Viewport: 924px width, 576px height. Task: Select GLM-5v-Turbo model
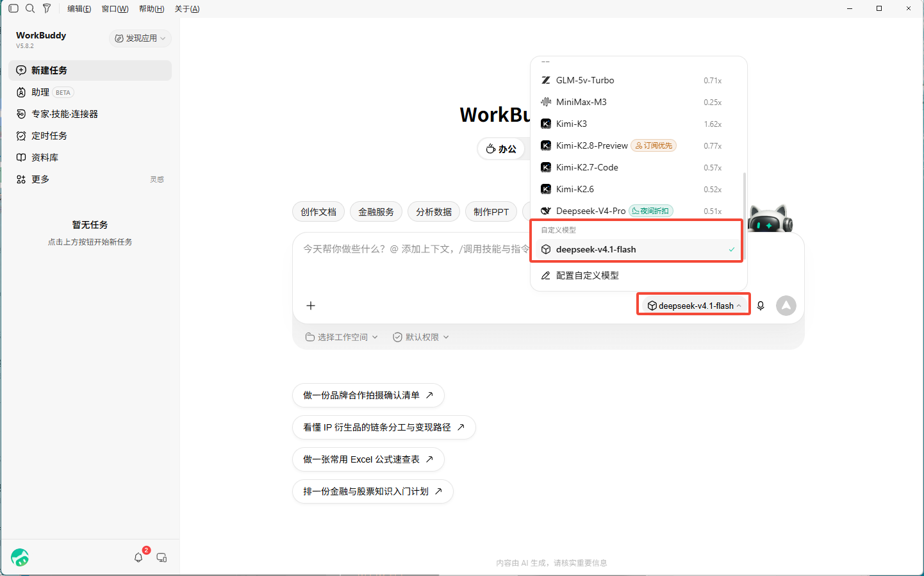[x=638, y=80]
